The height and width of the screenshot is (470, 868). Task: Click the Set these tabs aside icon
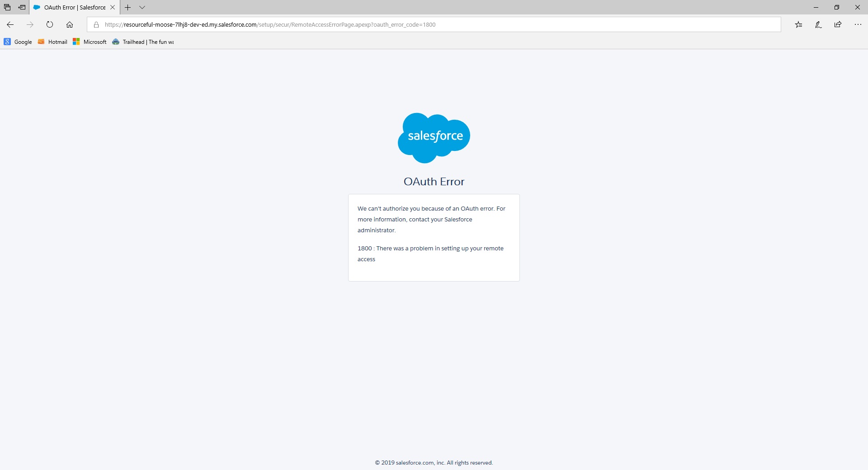click(x=22, y=7)
